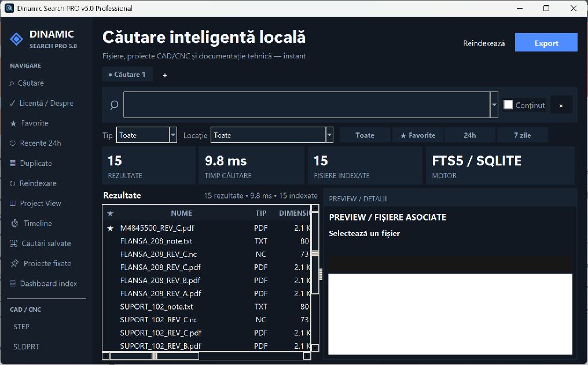Toggle favorite star on M4845500_REV_C.pdf
This screenshot has width=588, height=365.
coord(110,228)
